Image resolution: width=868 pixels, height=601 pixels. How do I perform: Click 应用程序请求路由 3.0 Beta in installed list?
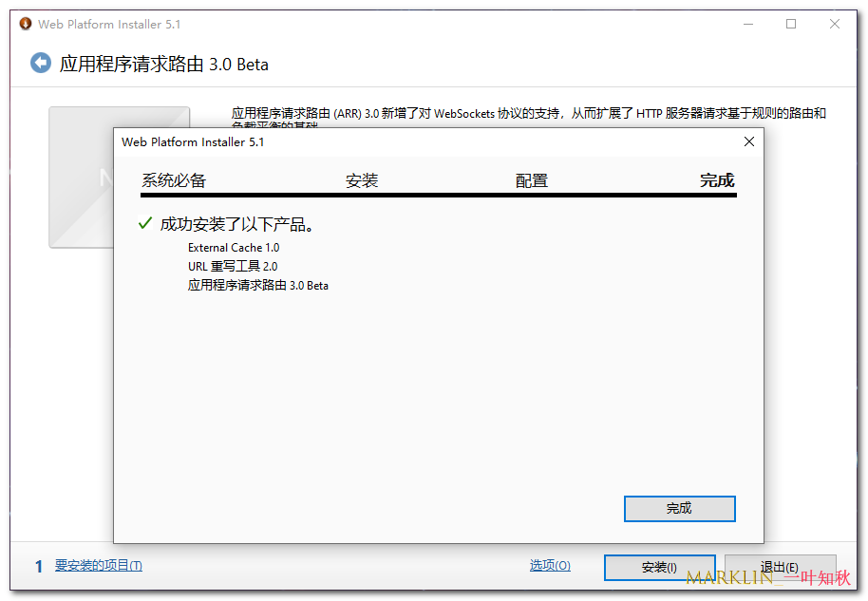click(x=258, y=285)
